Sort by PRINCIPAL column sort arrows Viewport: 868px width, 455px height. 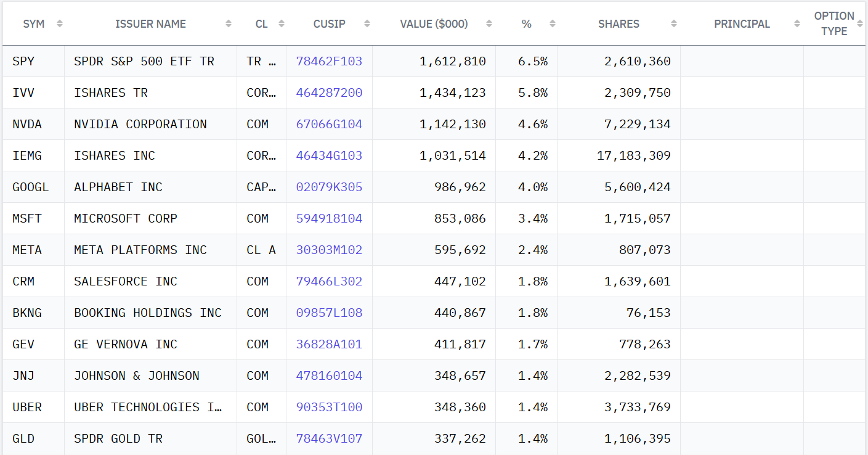797,24
